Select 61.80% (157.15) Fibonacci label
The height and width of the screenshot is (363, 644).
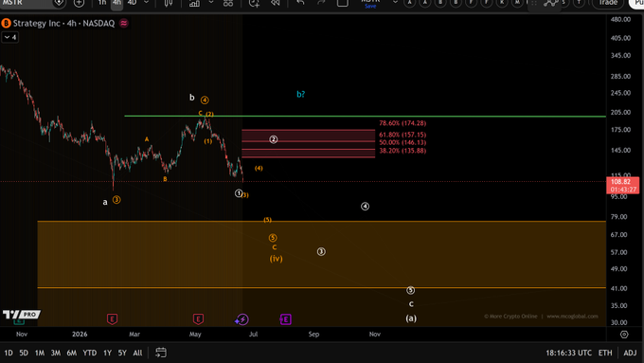pyautogui.click(x=402, y=135)
